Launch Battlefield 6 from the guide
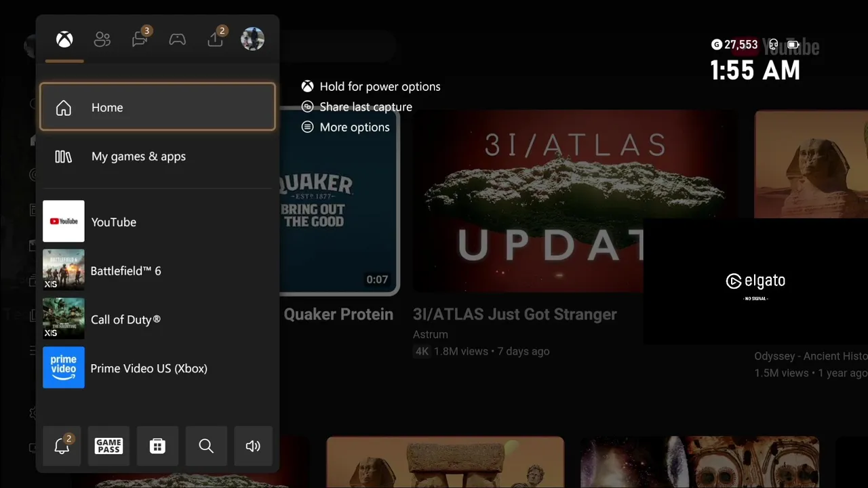This screenshot has width=868, height=488. tap(157, 270)
